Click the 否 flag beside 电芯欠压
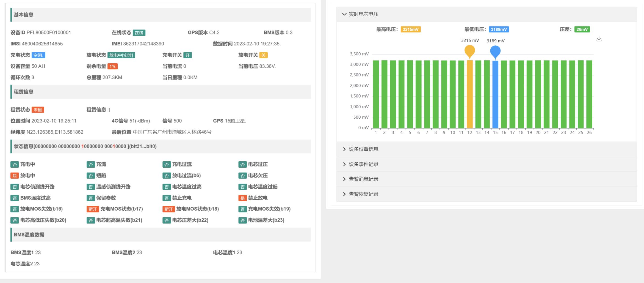Screen dimensions: 644x283 [x=242, y=176]
